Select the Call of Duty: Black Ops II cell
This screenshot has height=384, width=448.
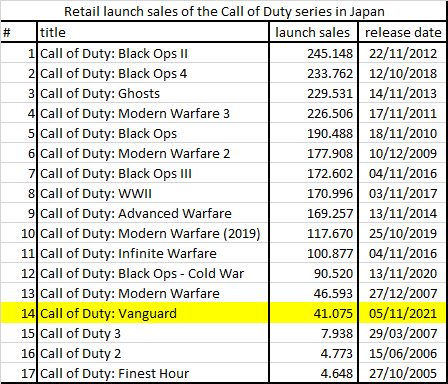coord(153,53)
